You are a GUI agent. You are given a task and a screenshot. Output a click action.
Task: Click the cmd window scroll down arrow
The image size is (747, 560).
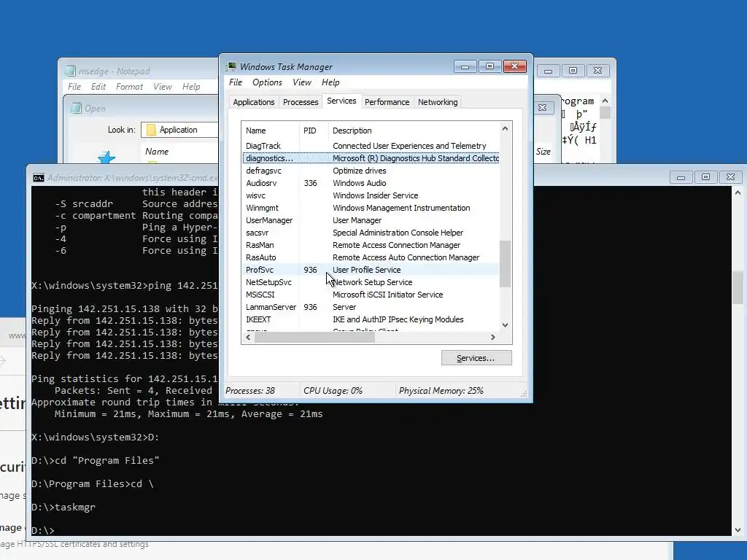coord(738,529)
